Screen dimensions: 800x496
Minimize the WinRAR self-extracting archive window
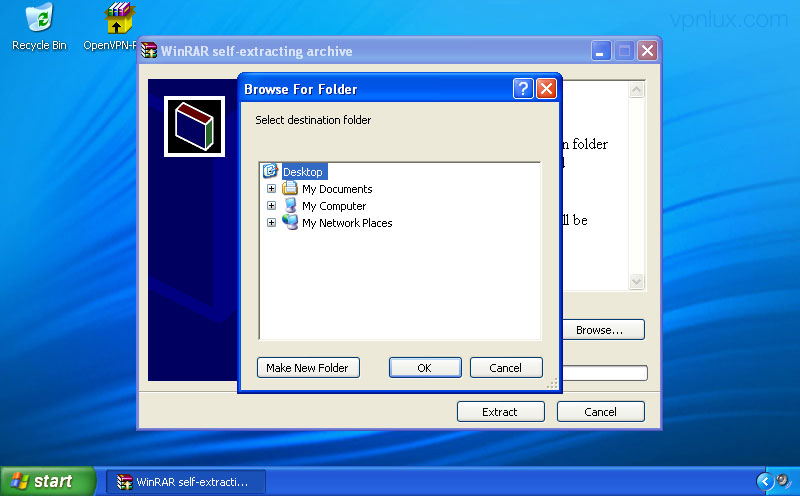pos(601,51)
